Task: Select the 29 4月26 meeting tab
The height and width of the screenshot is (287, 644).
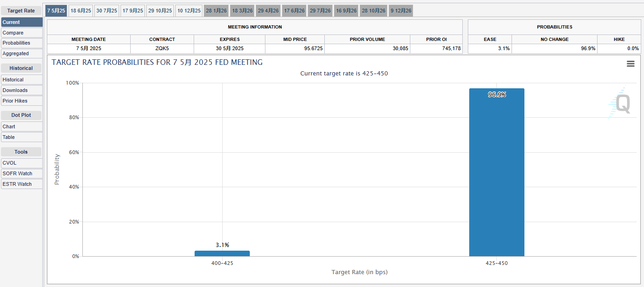Action: [x=268, y=11]
